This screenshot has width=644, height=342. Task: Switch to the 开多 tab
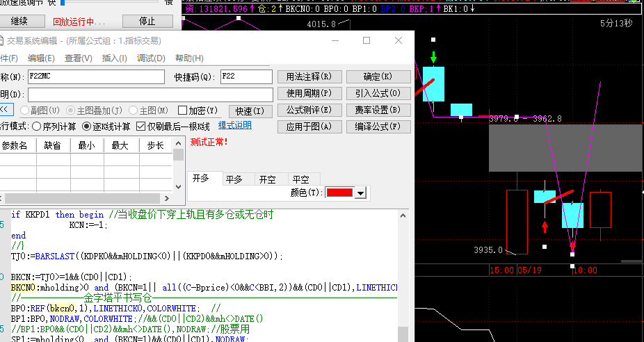tap(201, 179)
